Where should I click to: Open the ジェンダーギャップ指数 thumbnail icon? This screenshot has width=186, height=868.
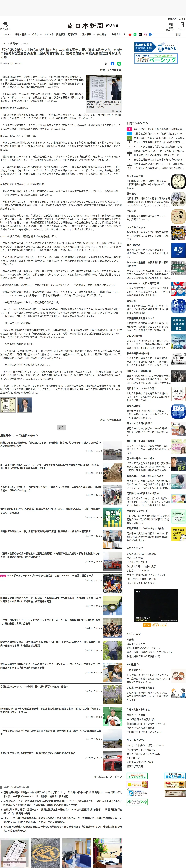click(178, 534)
